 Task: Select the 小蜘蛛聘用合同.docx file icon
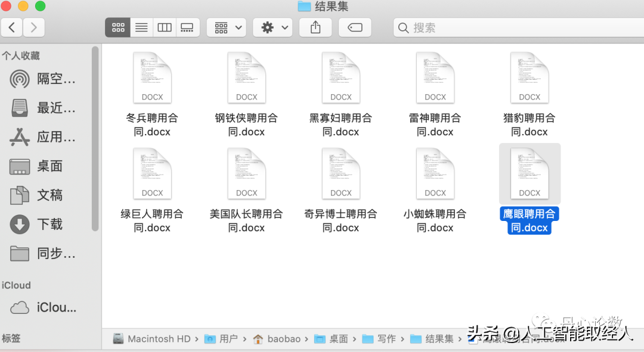tap(435, 173)
